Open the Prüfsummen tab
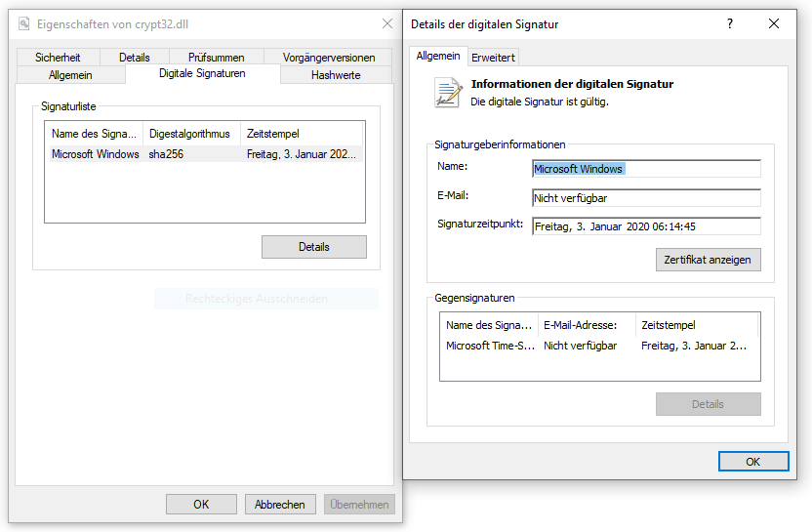812x532 pixels. coord(216,57)
